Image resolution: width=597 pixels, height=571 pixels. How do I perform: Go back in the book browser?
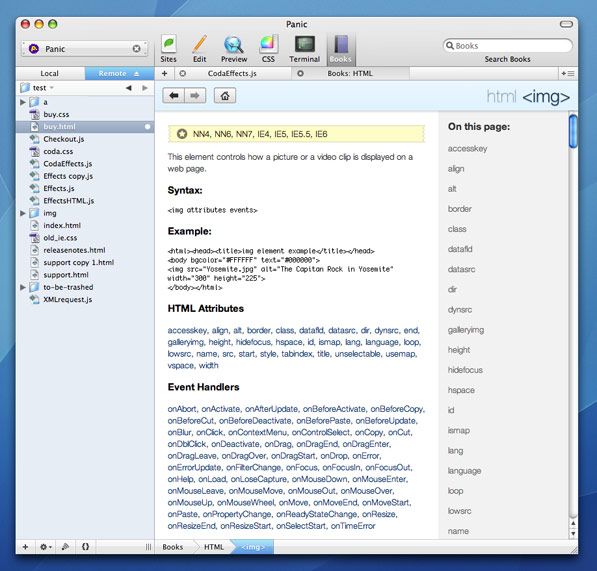[x=174, y=96]
